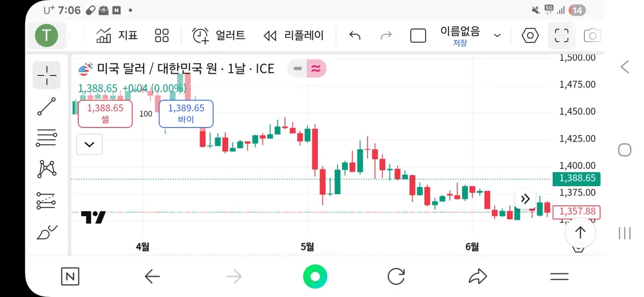Viewport: 644px width, 297px height.
Task: Open chart settings hexagon icon
Action: pyautogui.click(x=530, y=36)
